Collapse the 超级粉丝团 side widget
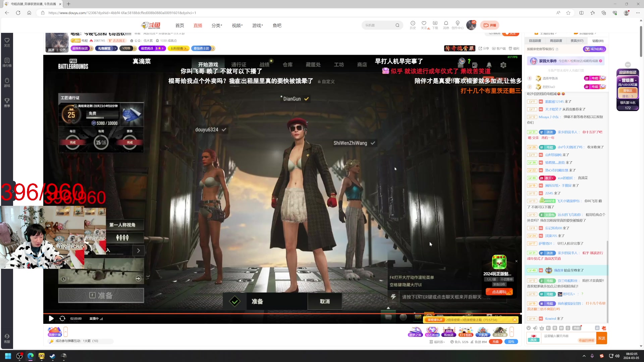The image size is (644, 362). tap(628, 65)
